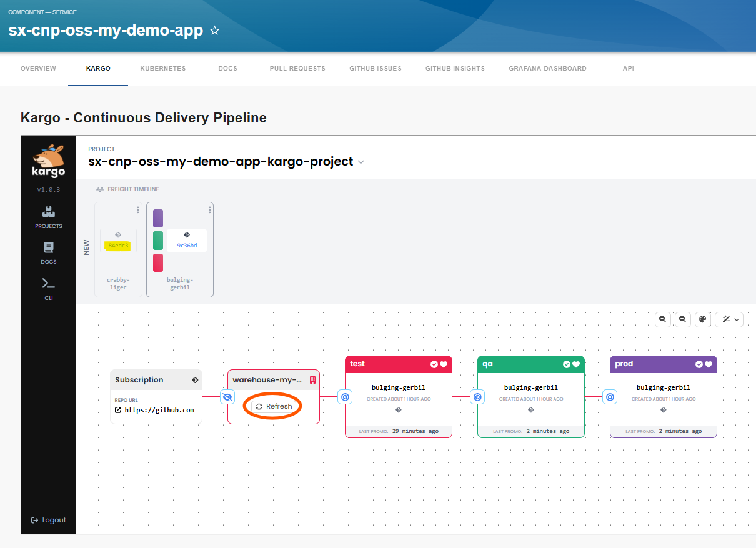
Task: Click bulging-gerbil text in the test stage
Action: [x=399, y=387]
